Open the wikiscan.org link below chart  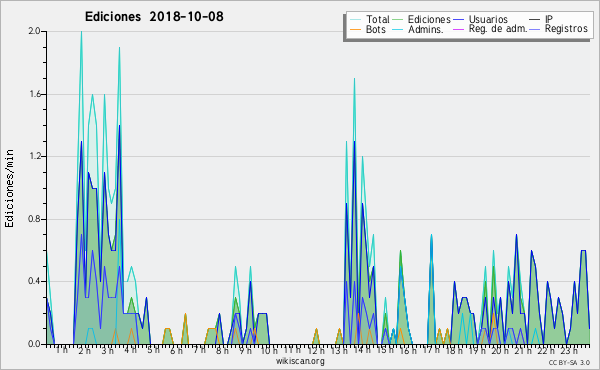coord(300,361)
